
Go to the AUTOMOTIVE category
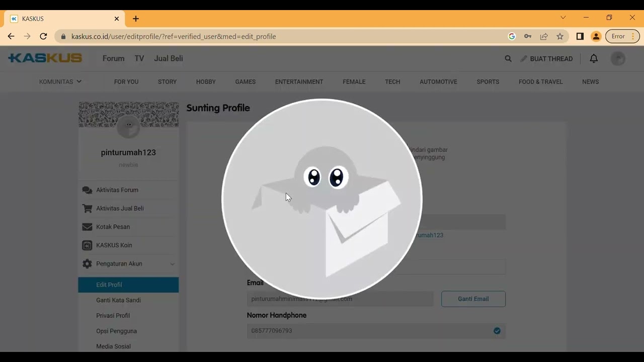point(438,81)
